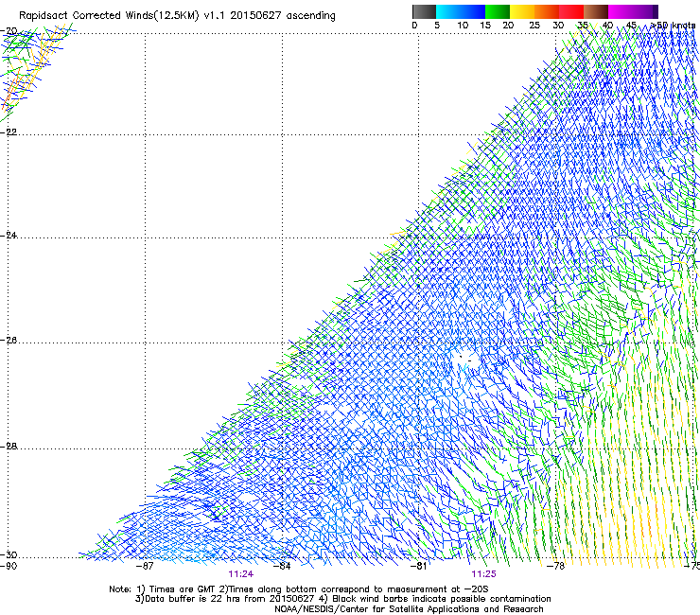Click the longitude label '-84' on bottom axis
Screen dimensions: 700x615
[282, 566]
